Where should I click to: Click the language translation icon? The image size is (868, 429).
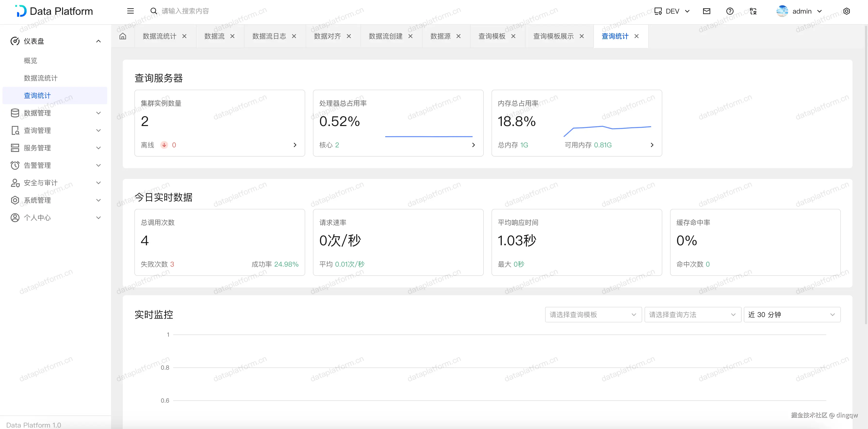pyautogui.click(x=753, y=11)
